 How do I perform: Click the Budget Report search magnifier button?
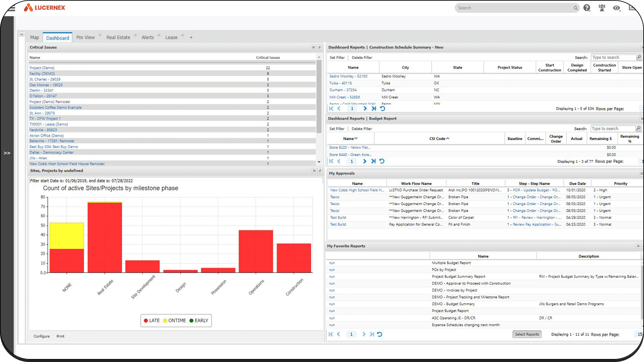click(639, 128)
